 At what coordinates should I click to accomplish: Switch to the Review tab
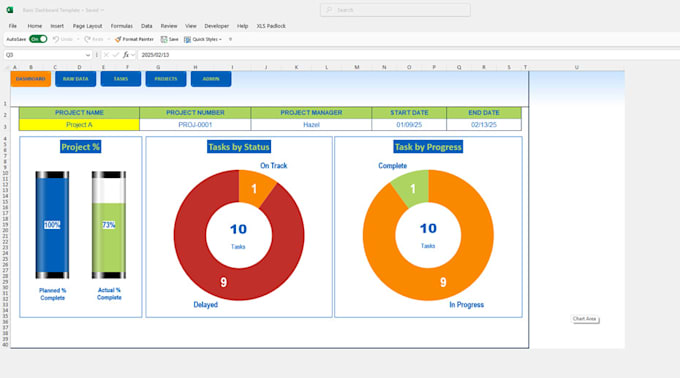point(169,26)
